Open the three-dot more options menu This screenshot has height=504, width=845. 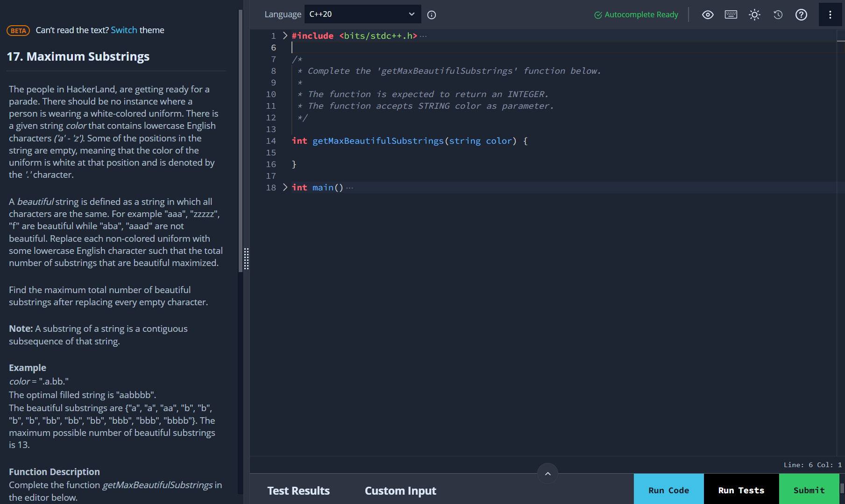click(830, 15)
